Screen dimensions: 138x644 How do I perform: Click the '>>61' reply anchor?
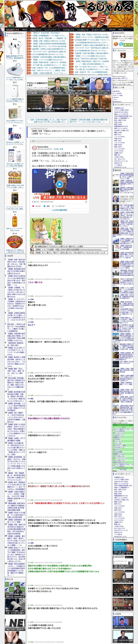point(31,399)
